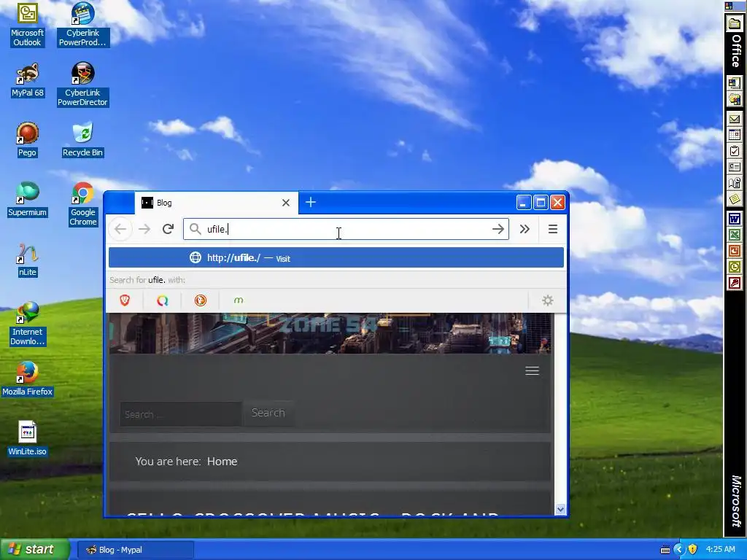747x560 pixels.
Task: Launch MyPal 68 desktop shortcut
Action: coord(27,80)
